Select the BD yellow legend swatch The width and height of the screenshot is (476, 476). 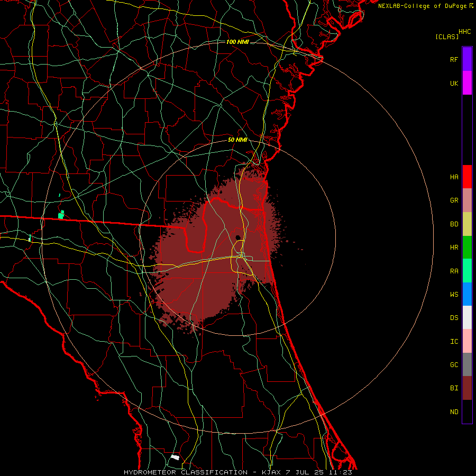coord(467,224)
